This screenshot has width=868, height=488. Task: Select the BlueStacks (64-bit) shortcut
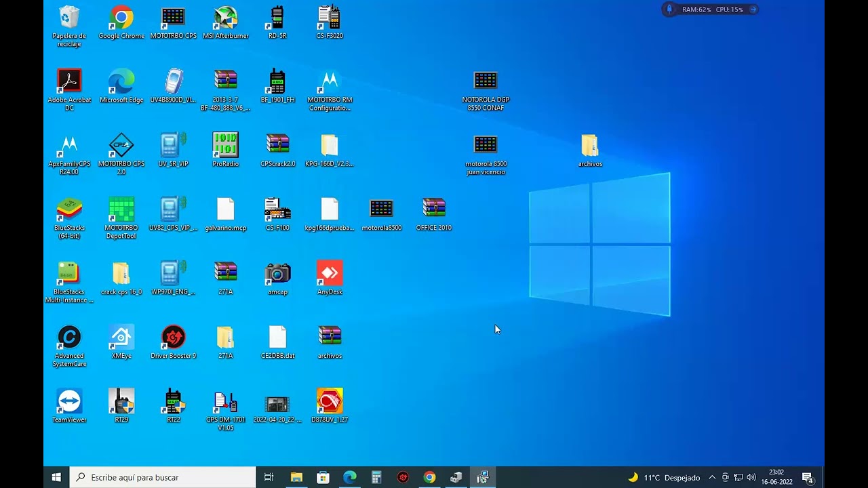[x=69, y=218]
